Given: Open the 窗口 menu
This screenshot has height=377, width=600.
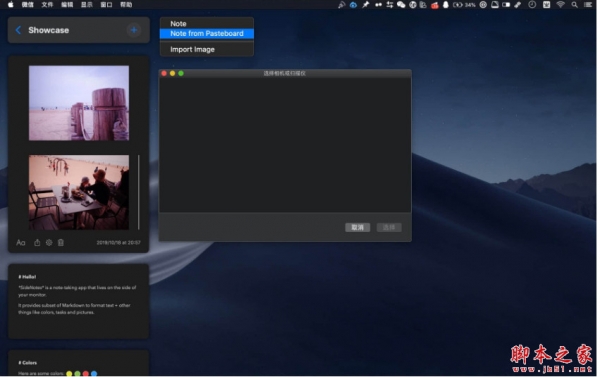Looking at the screenshot, I should coord(106,5).
